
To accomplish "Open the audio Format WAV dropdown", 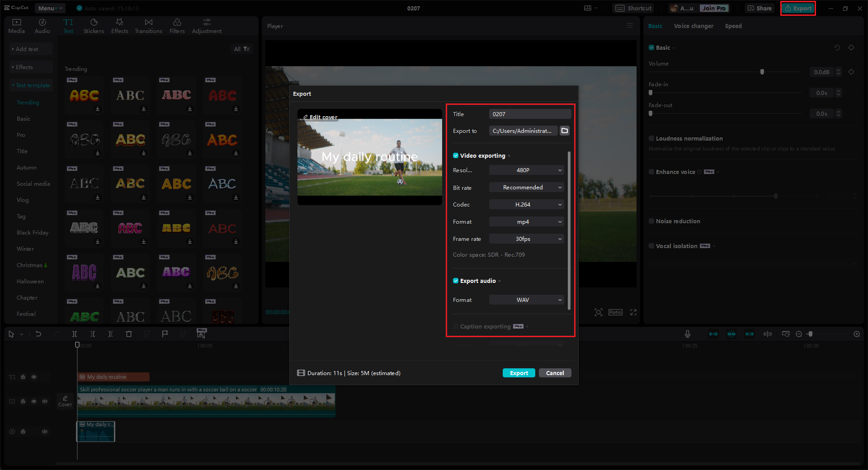I will tap(527, 300).
